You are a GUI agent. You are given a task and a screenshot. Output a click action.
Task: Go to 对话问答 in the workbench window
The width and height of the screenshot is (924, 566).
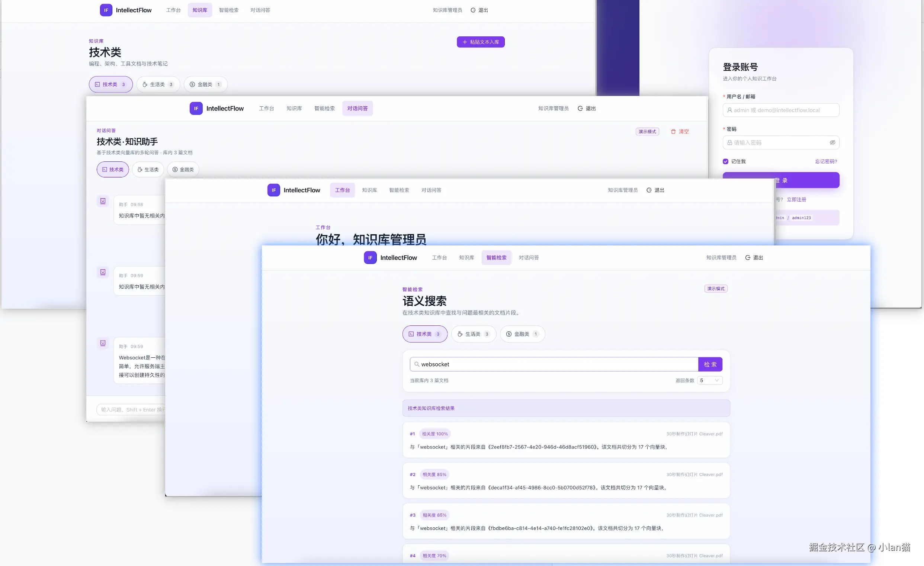click(431, 190)
